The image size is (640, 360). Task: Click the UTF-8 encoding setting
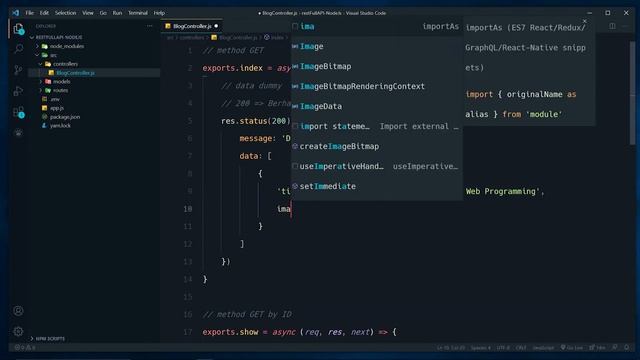click(x=503, y=348)
